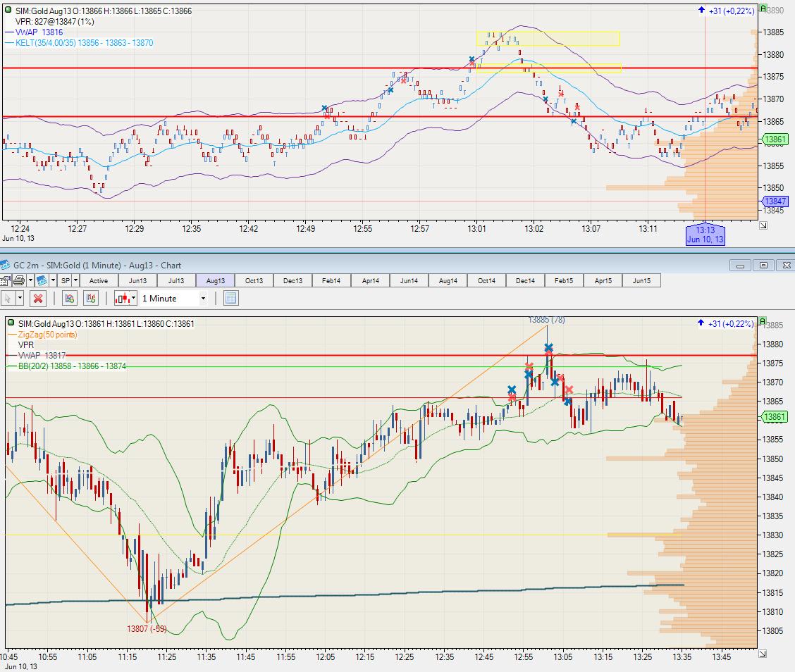Click the blue chart window icon in toolbar
795x672 pixels.
[x=42, y=281]
